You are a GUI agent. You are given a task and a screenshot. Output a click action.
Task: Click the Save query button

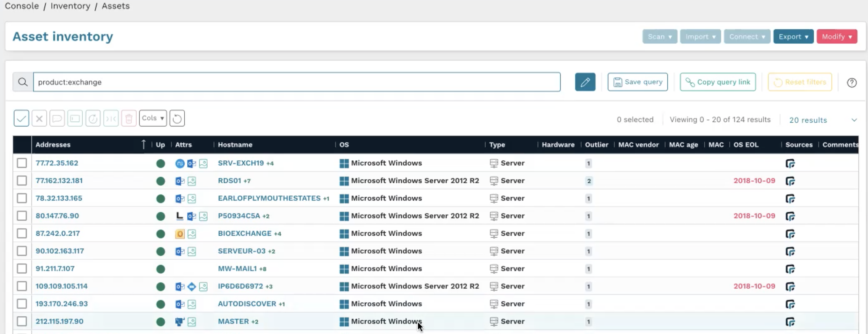click(637, 82)
